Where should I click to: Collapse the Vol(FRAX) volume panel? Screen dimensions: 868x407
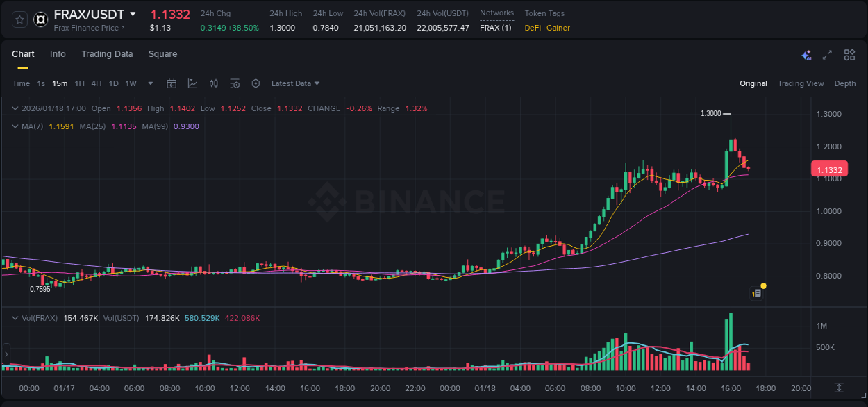[15, 317]
